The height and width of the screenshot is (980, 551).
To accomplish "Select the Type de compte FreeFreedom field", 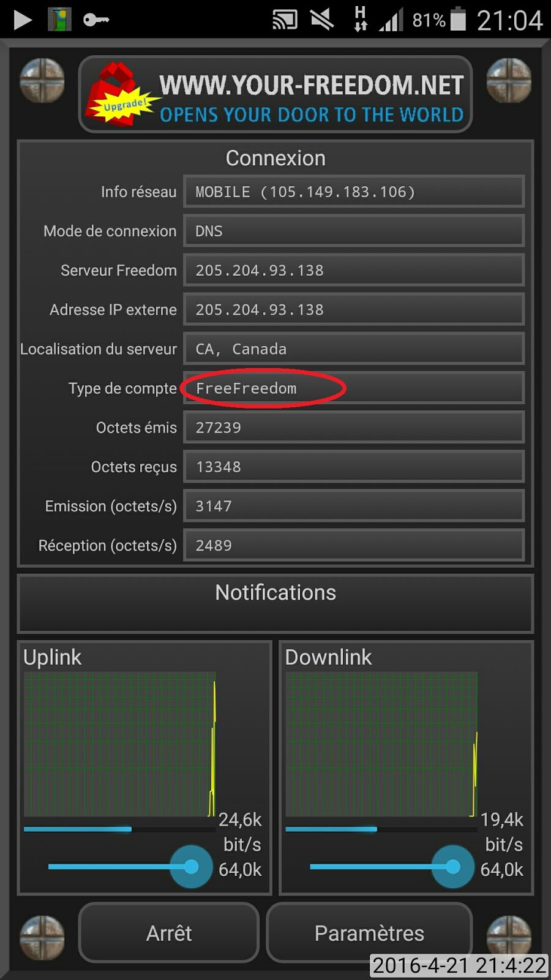I will point(354,388).
